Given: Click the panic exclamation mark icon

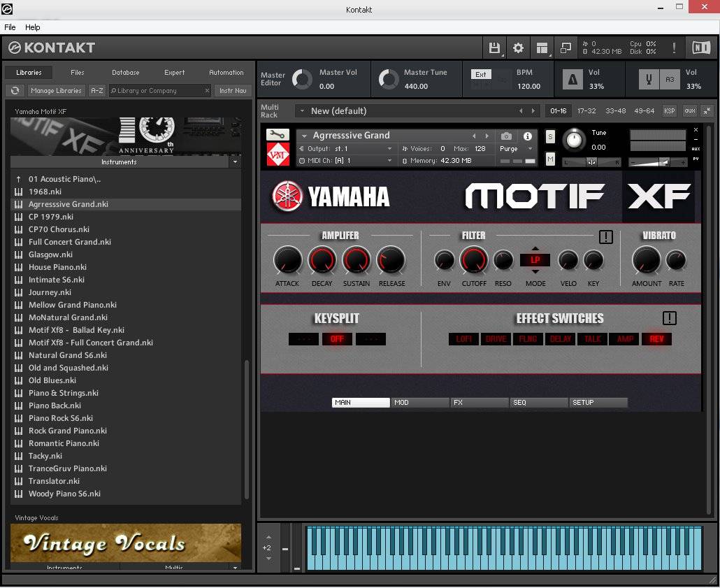Looking at the screenshot, I should (x=674, y=48).
